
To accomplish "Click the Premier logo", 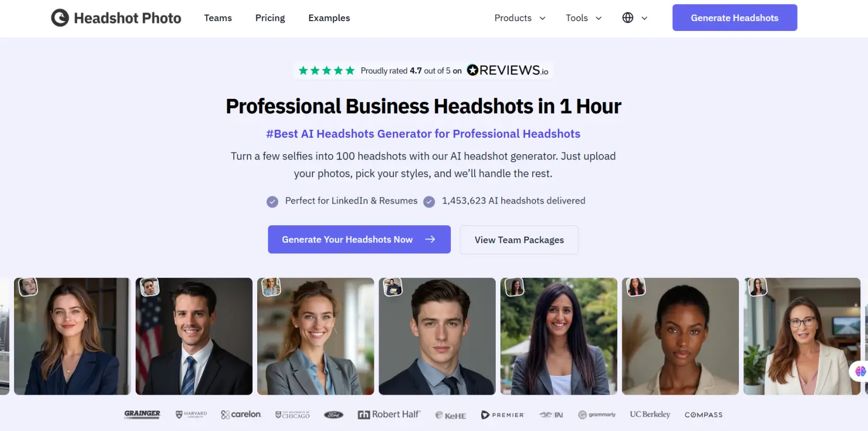I will click(x=502, y=415).
